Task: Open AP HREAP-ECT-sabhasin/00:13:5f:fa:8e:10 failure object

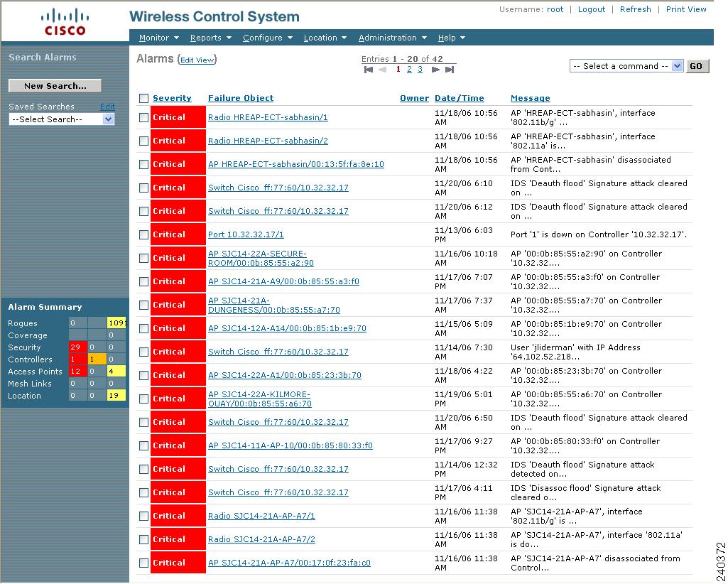Action: 295,164
